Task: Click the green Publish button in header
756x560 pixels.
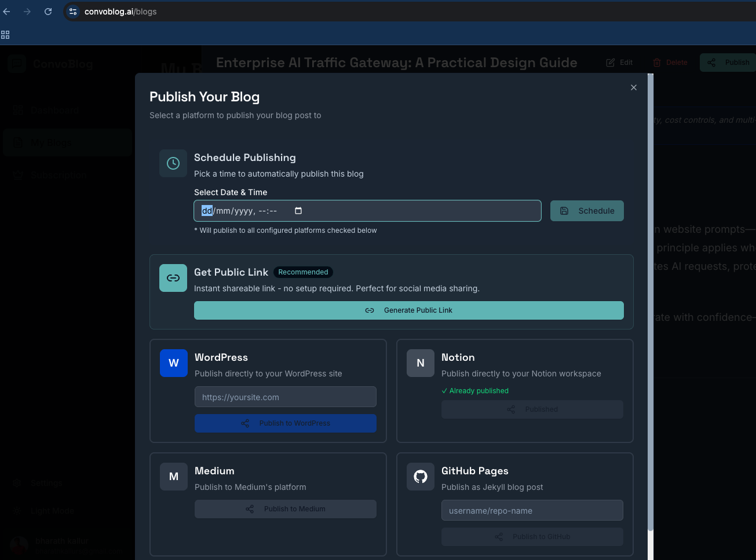Action: tap(729, 63)
